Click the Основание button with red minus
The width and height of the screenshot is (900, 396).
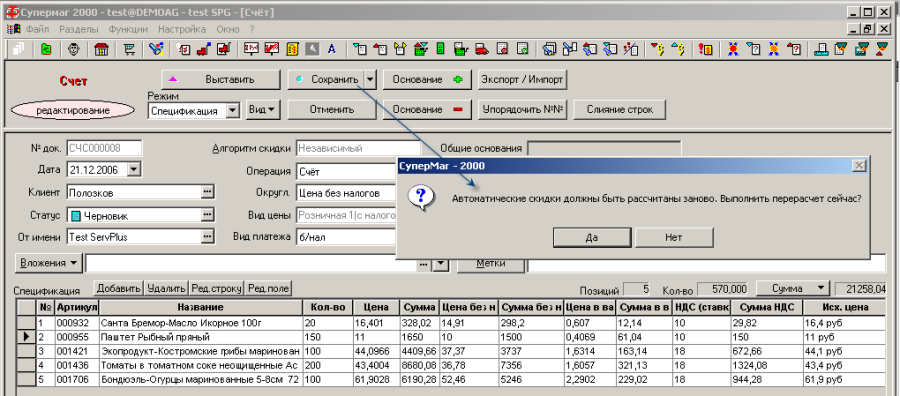pyautogui.click(x=427, y=109)
